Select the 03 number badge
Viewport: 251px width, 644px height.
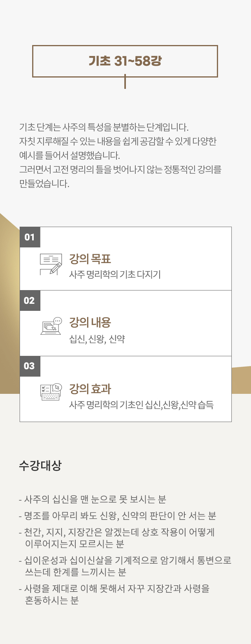pyautogui.click(x=30, y=366)
